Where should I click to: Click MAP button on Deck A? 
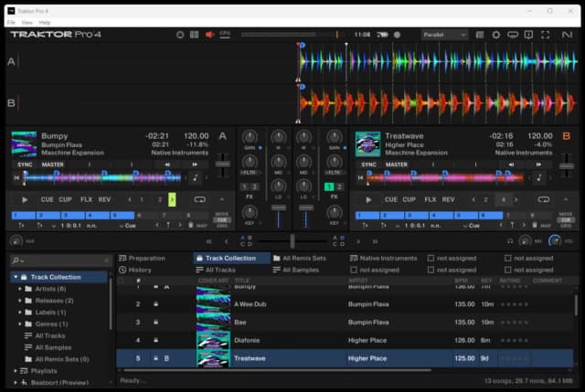click(x=202, y=226)
